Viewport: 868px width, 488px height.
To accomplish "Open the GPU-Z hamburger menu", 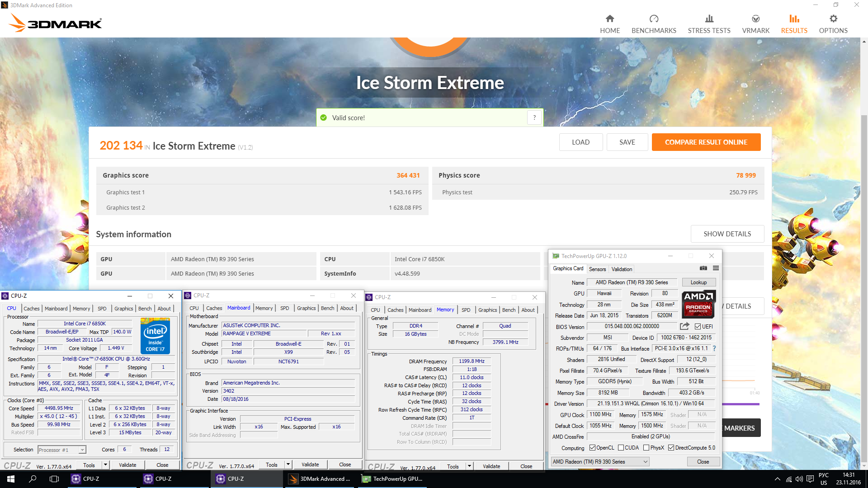I will (x=716, y=268).
